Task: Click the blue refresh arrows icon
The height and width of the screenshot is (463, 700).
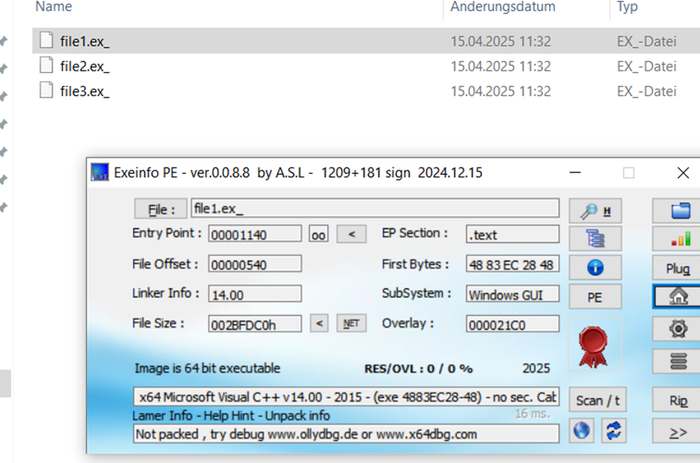Action: [614, 431]
